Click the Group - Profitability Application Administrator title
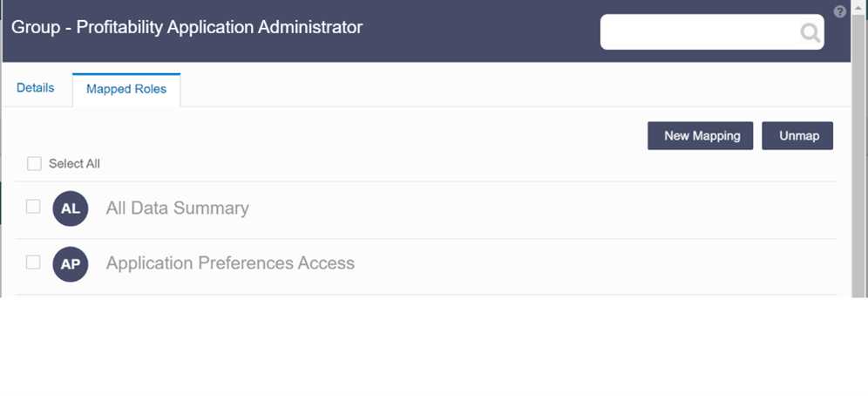868x396 pixels. click(187, 27)
